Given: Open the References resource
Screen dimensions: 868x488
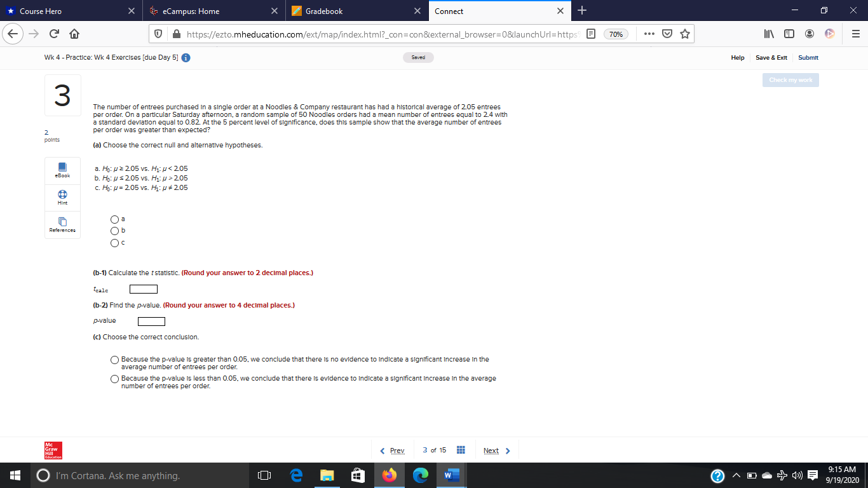Looking at the screenshot, I should [62, 224].
